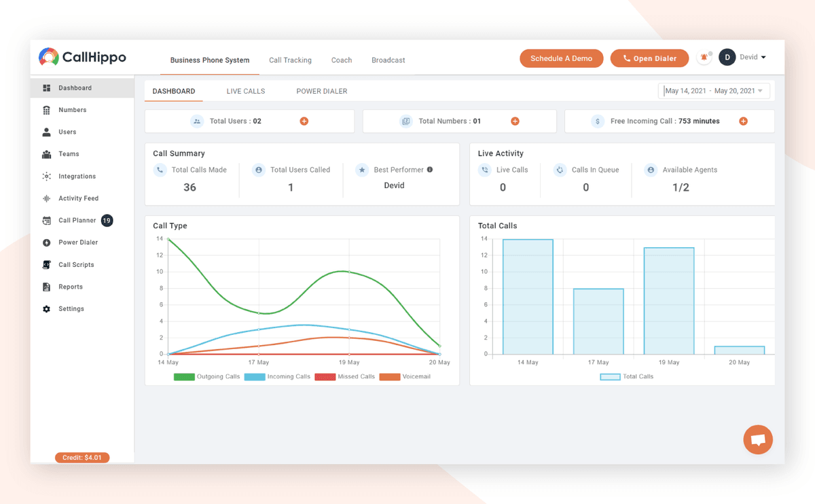Open the Call Tracking top menu
Viewport: 815px width, 504px height.
290,60
